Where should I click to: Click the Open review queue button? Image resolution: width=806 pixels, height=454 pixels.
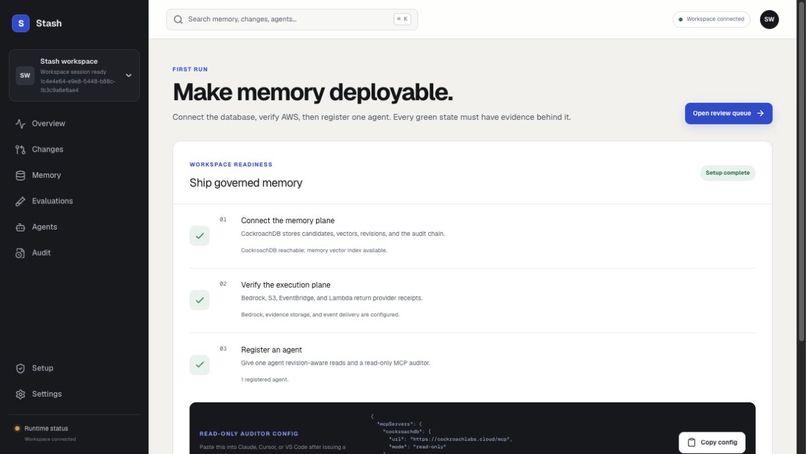[x=728, y=113]
